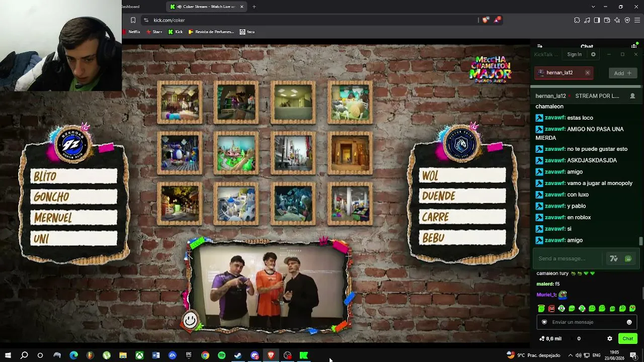Click username zavawf on the estas loco message
Viewport: 644px width, 362px height.
tap(555, 118)
